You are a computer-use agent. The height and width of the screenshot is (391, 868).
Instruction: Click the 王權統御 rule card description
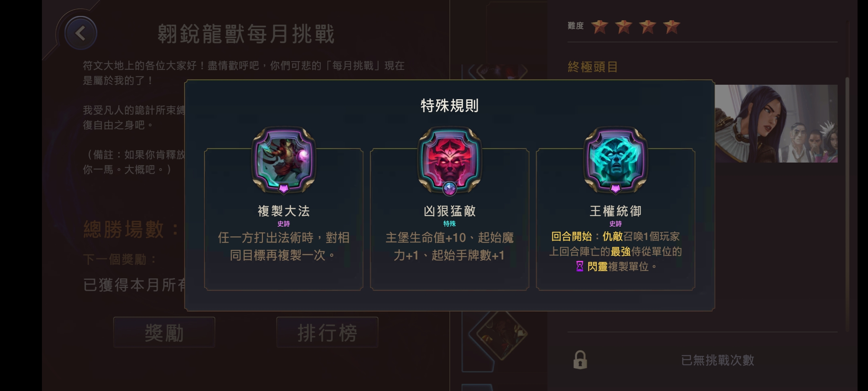point(616,252)
